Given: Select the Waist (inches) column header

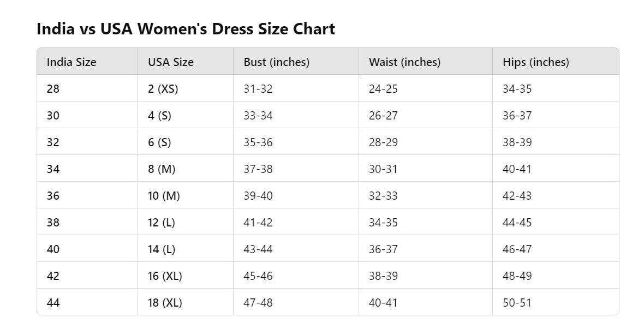Looking at the screenshot, I should coord(404,62).
